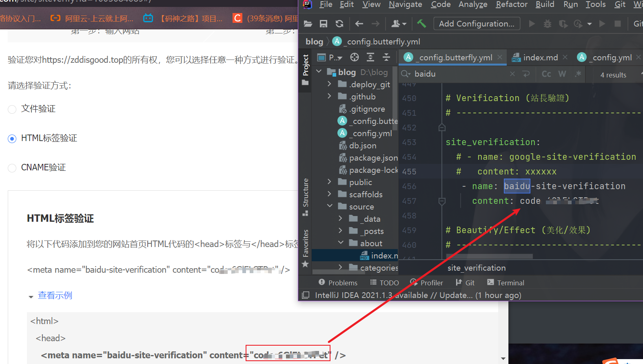Toggle Regex (.*) option in search
This screenshot has height=364, width=643.
click(578, 74)
